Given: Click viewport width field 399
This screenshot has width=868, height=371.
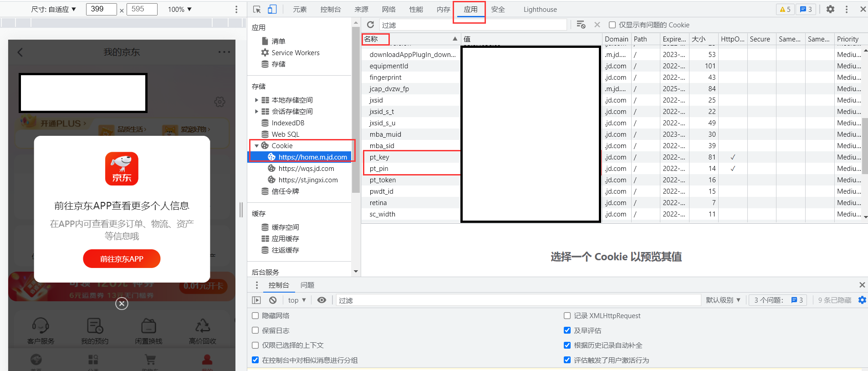Looking at the screenshot, I should click(x=101, y=9).
